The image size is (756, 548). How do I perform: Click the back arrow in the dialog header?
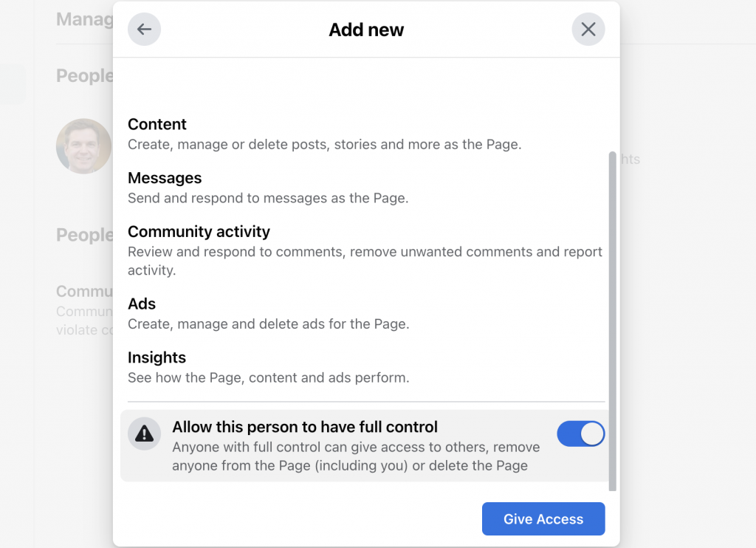click(x=144, y=29)
